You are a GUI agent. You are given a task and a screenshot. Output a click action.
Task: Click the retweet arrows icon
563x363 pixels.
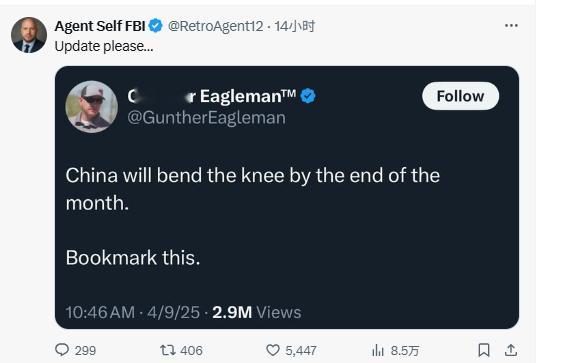click(168, 350)
